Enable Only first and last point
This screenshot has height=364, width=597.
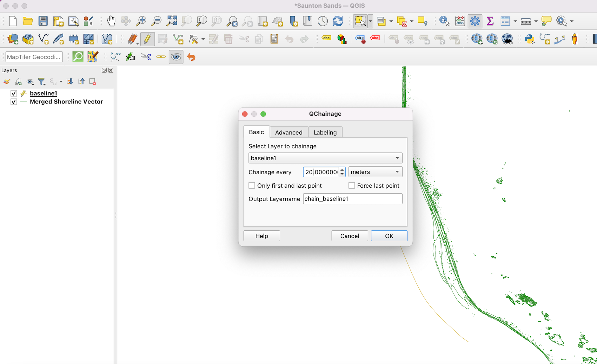252,186
